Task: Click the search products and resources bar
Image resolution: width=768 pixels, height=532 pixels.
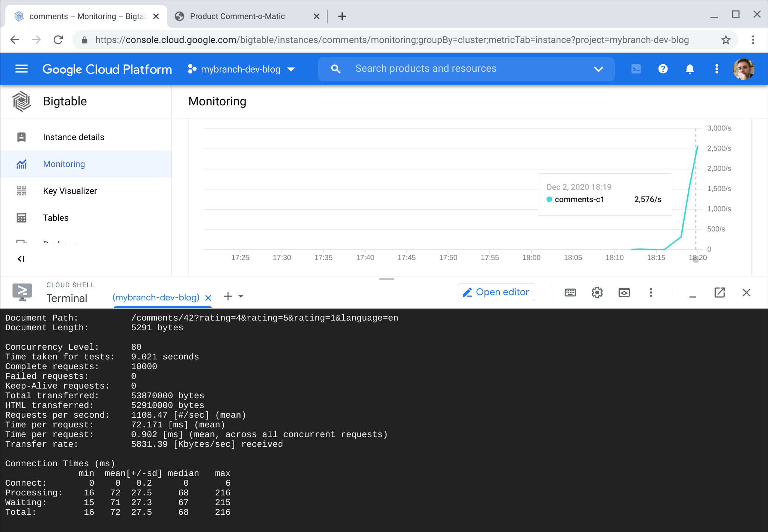Action: pos(467,68)
